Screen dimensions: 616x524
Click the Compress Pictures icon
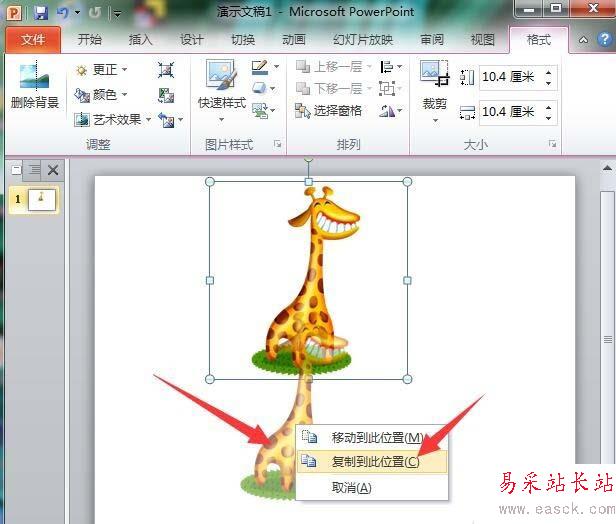click(166, 70)
